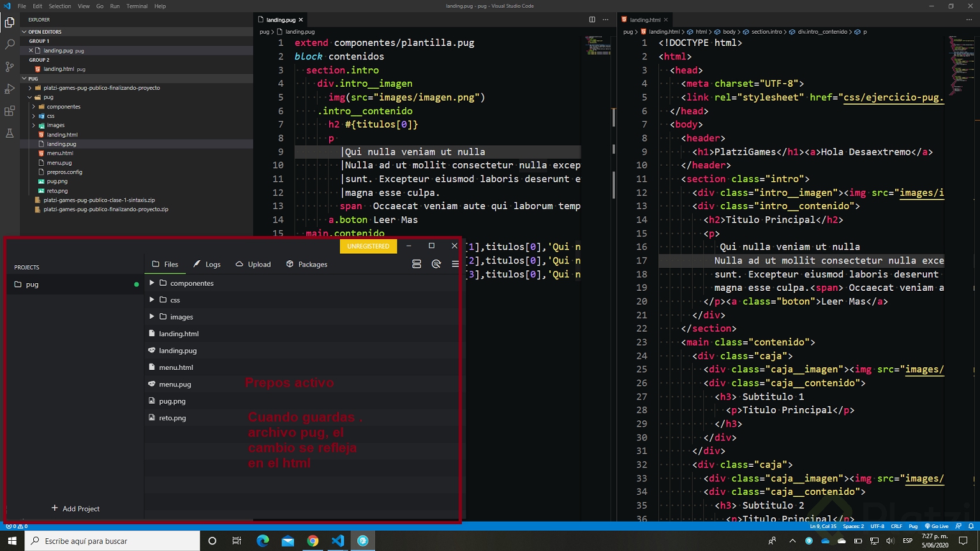The width and height of the screenshot is (980, 551).
Task: Collapse the Open Editors section
Action: point(45,31)
